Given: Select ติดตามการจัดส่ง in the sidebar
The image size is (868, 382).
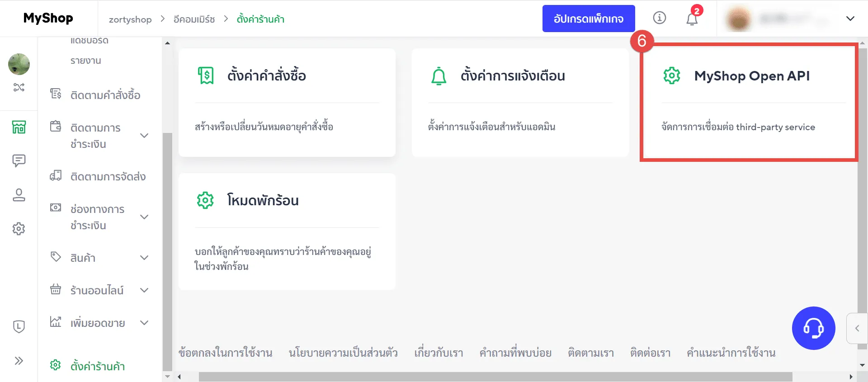Looking at the screenshot, I should [108, 176].
